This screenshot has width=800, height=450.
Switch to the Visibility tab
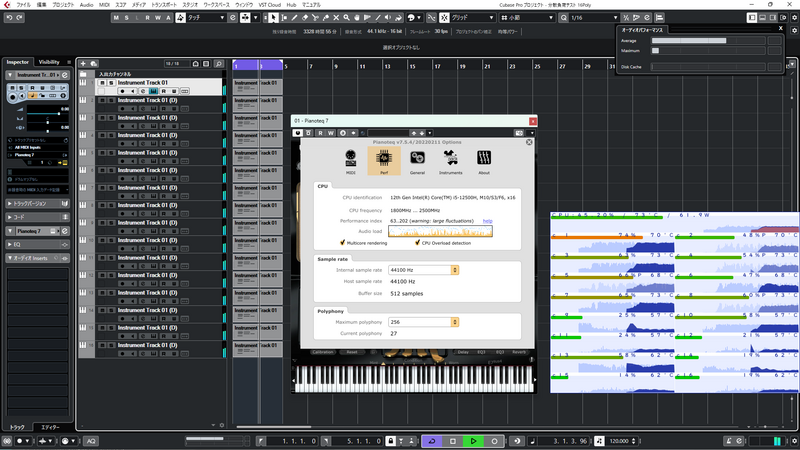[x=49, y=62]
